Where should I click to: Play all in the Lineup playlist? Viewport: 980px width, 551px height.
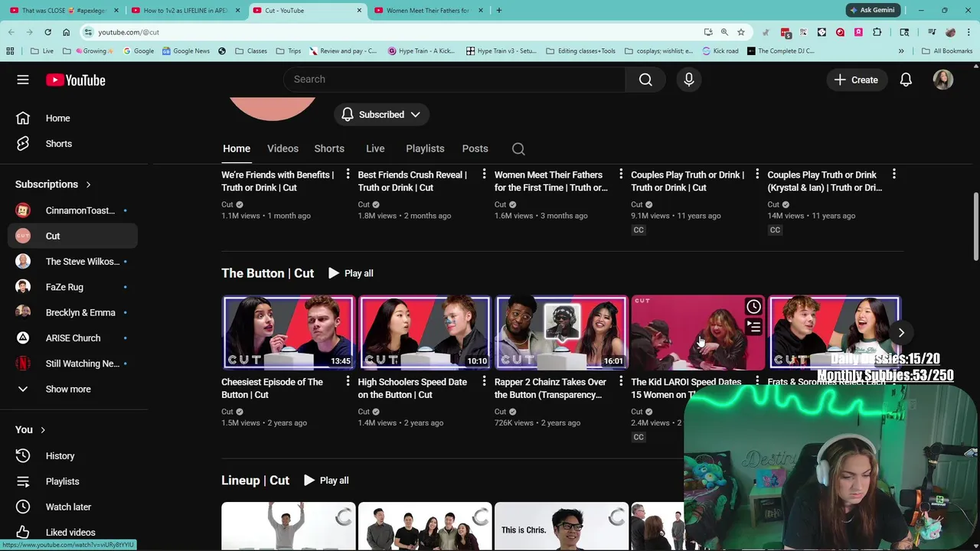point(326,481)
